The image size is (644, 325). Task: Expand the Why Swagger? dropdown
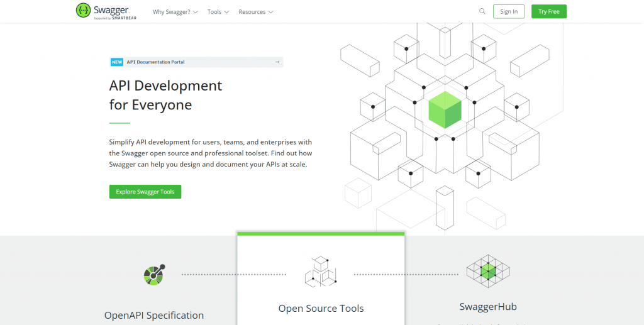[175, 12]
